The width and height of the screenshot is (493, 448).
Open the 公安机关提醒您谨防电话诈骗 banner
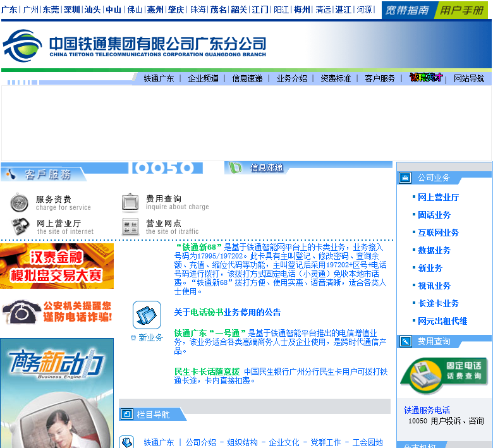click(x=57, y=312)
